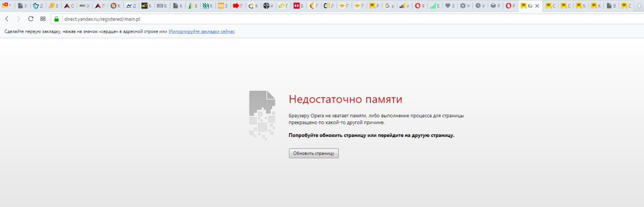Close the active 'Ка' tab
This screenshot has width=644, height=207.
tap(537, 6)
